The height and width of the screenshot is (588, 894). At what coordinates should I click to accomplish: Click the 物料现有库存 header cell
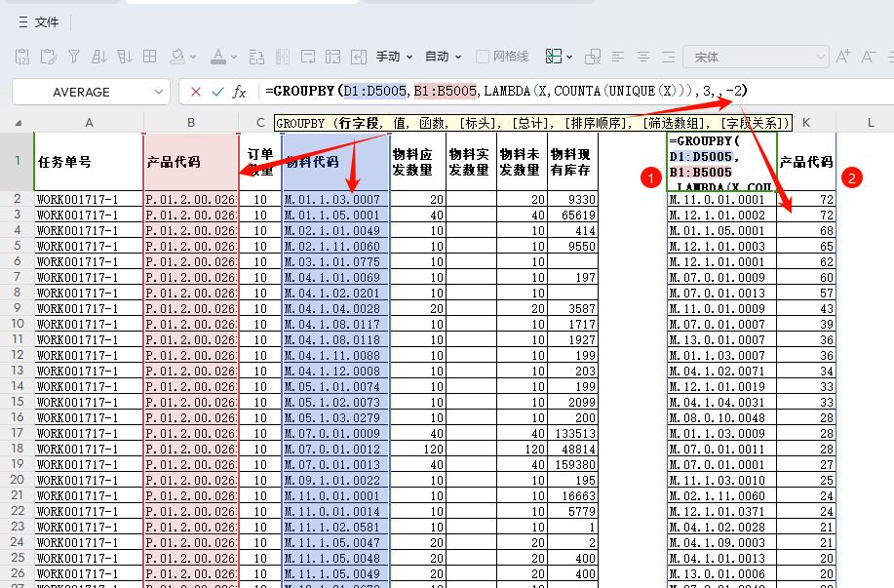tap(572, 162)
